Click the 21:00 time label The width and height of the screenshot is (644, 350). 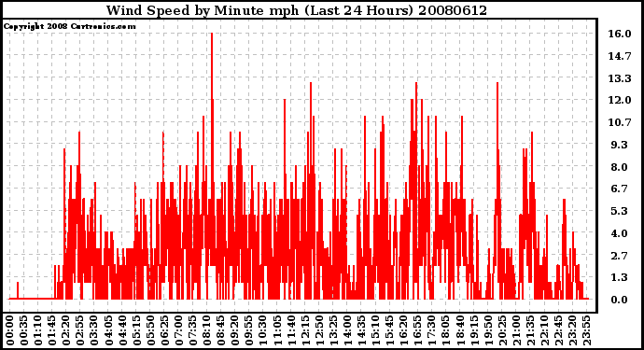tap(516, 331)
